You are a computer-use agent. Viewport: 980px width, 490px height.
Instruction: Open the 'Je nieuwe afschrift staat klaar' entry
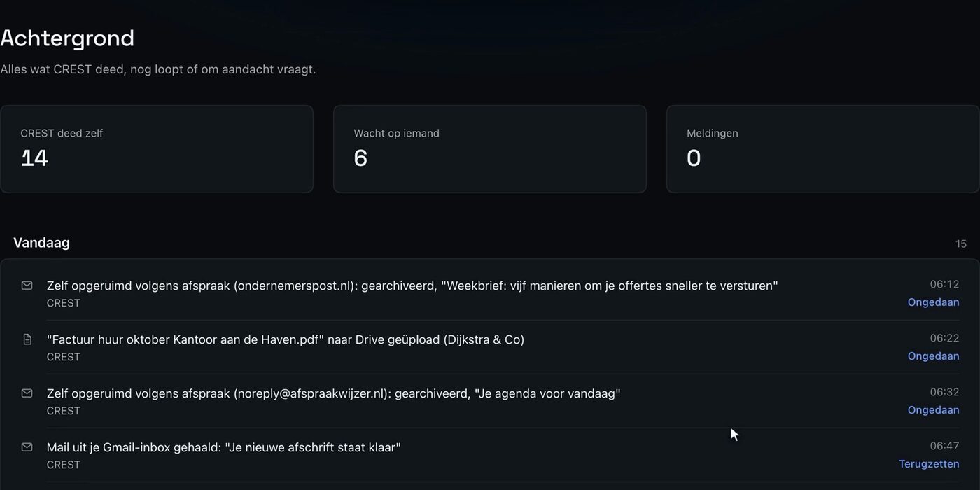click(x=490, y=455)
